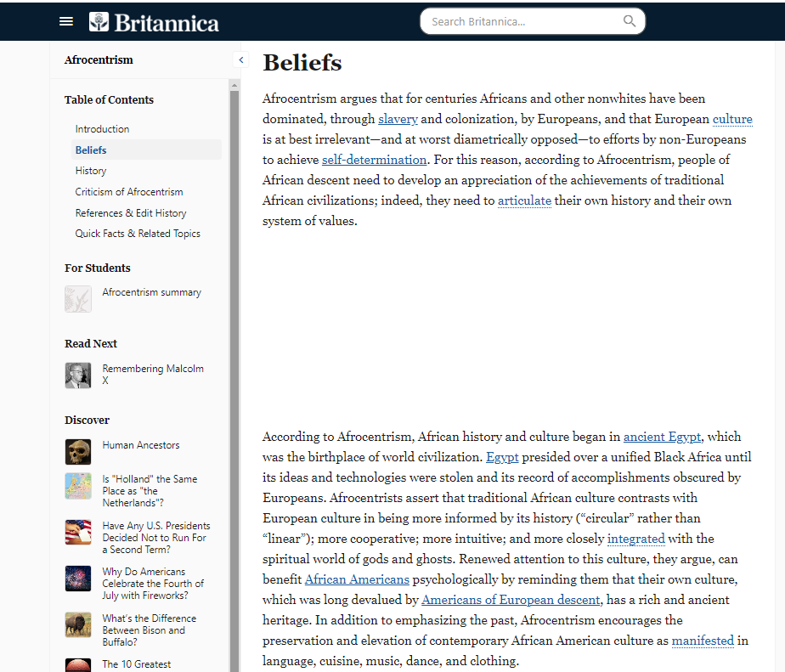
Task: Click the Britannica thistle logo
Action: [x=99, y=21]
